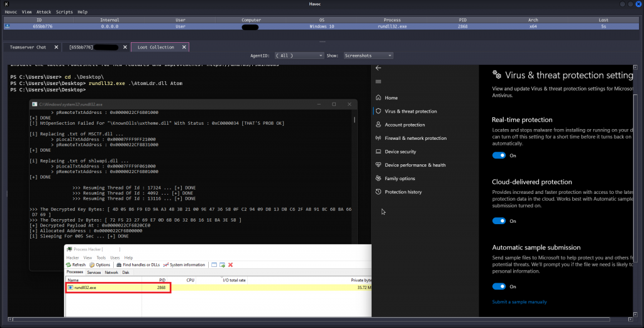This screenshot has height=328, width=644.
Task: Open the Scripts menu
Action: 64,12
